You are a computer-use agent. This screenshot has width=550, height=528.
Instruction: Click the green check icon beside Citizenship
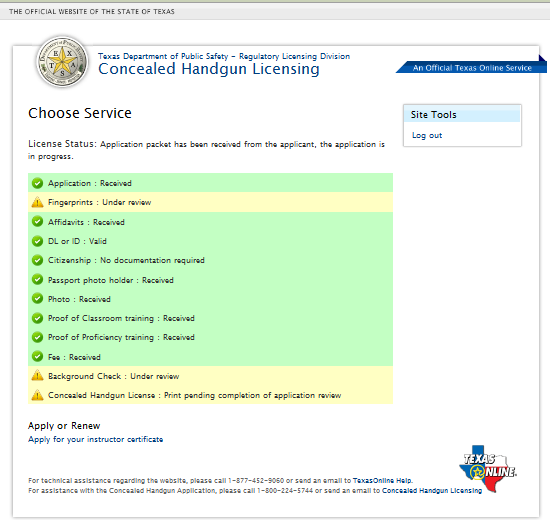(x=37, y=260)
